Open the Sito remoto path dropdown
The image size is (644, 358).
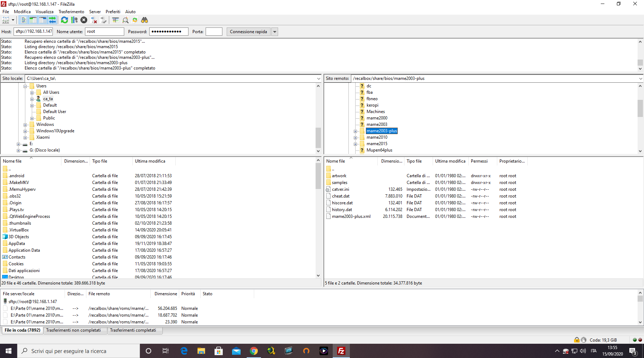click(640, 78)
